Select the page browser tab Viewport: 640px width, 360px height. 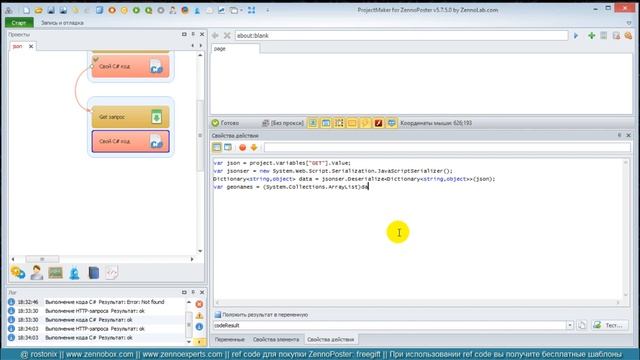235,49
